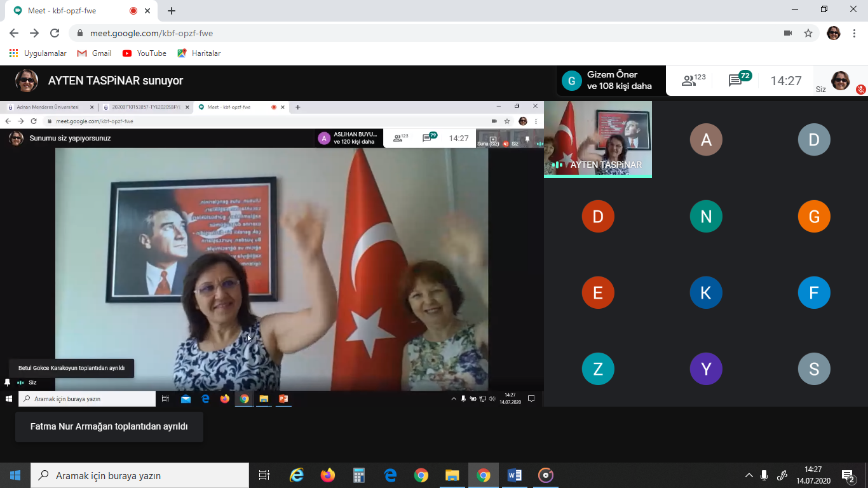Open a new browser tab

pyautogui.click(x=172, y=11)
